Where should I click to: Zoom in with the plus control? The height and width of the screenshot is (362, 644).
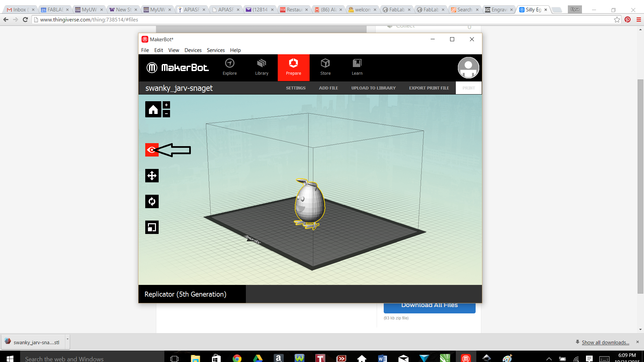[166, 105]
